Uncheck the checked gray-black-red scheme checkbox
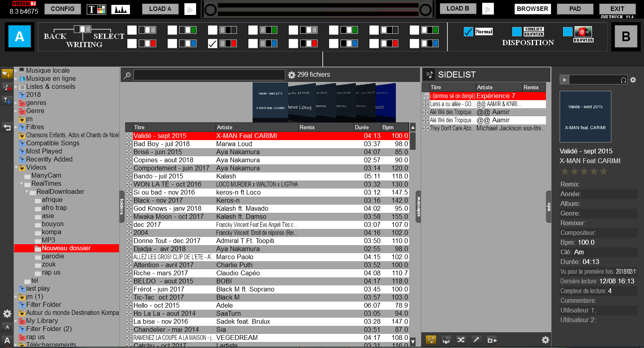The width and height of the screenshot is (644, 348). tap(213, 44)
